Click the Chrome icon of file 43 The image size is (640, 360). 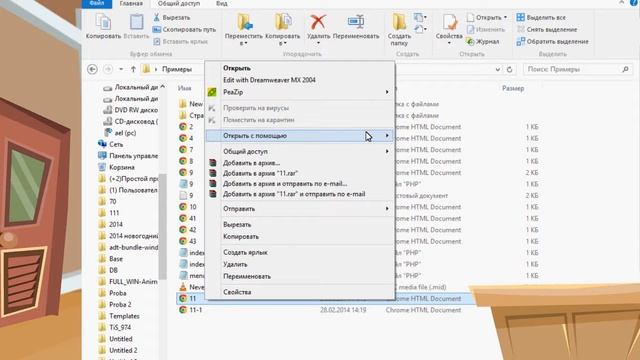point(183,241)
